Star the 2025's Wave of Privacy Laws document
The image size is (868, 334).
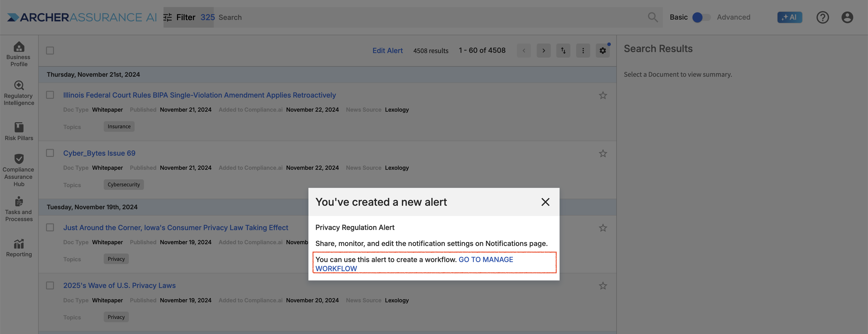[x=603, y=286]
